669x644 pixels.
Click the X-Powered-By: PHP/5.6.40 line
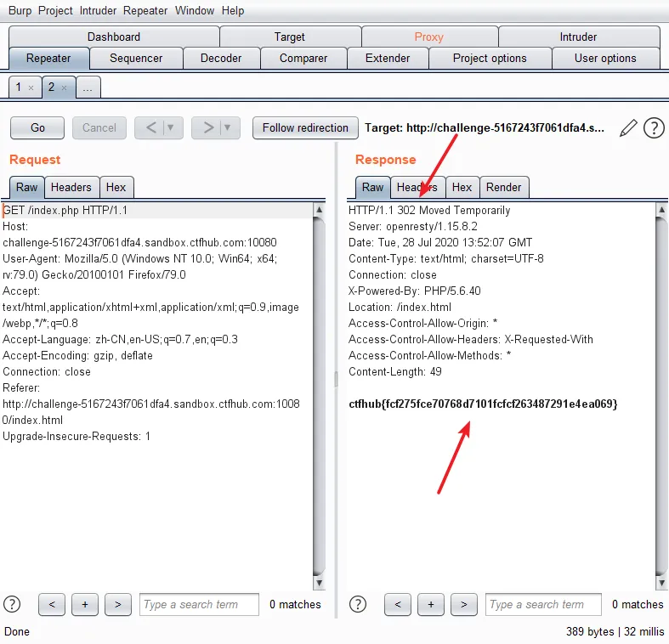coord(415,291)
